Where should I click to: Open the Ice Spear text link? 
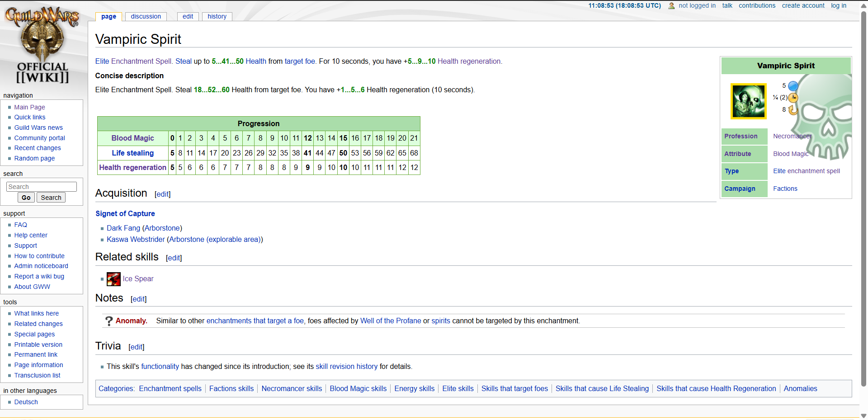138,279
